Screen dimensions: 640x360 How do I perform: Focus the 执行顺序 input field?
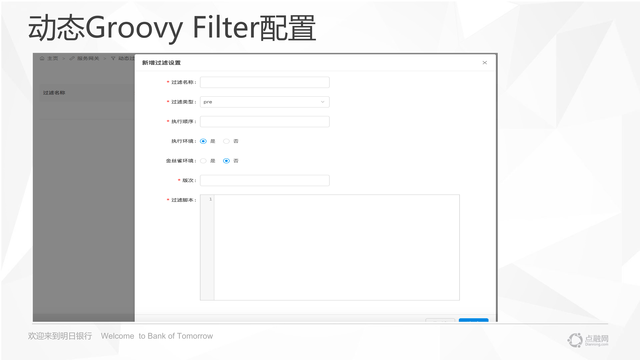[264, 121]
